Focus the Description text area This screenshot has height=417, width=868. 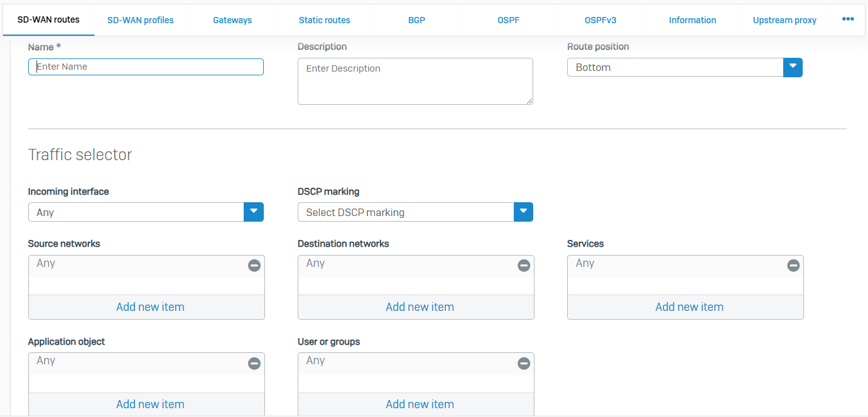pyautogui.click(x=415, y=81)
